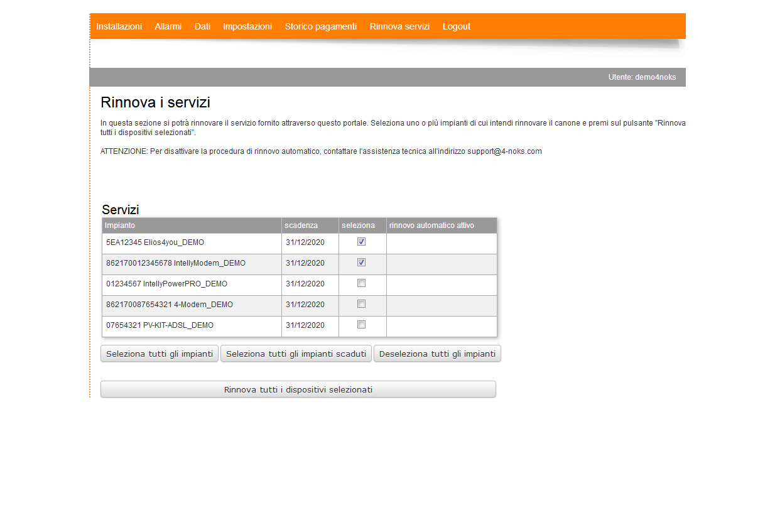Click the ATTENZIONE support notice text
This screenshot has width=775, height=532.
(321, 151)
